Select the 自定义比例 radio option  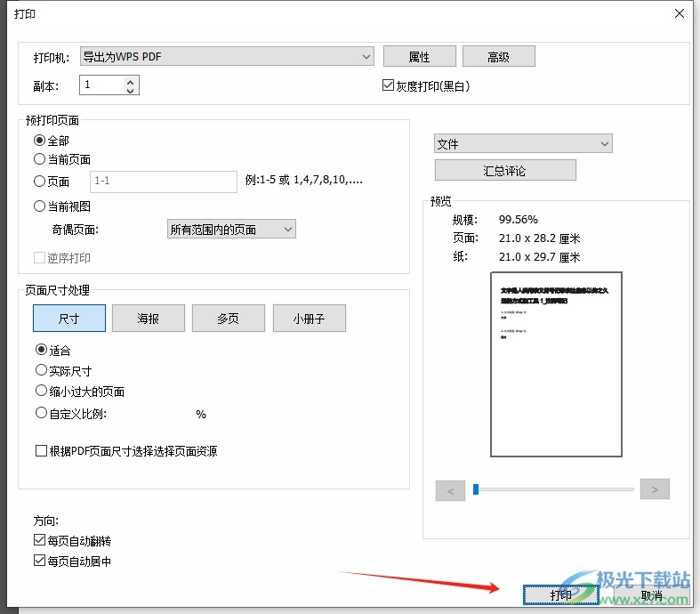(41, 413)
